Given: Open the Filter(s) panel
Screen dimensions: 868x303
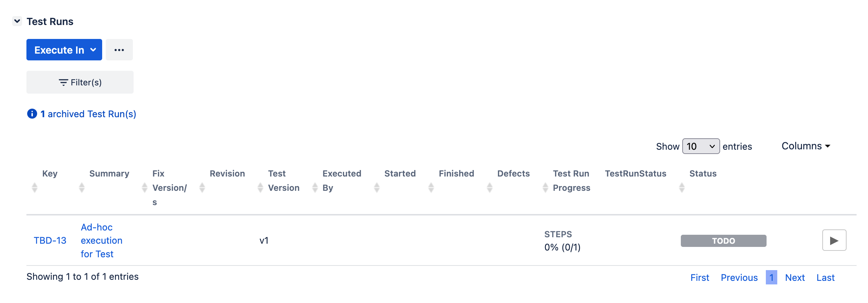Looking at the screenshot, I should (80, 82).
